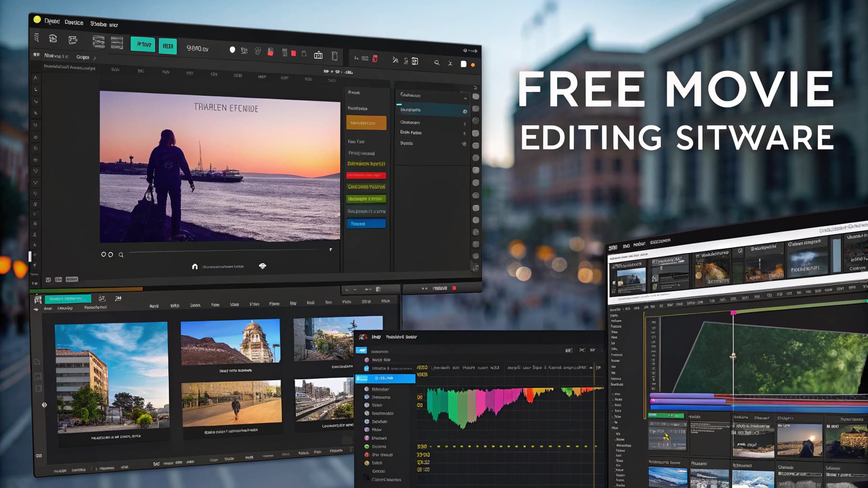Open the home icon below the preview player
Image resolution: width=868 pixels, height=488 pixels.
(x=195, y=266)
